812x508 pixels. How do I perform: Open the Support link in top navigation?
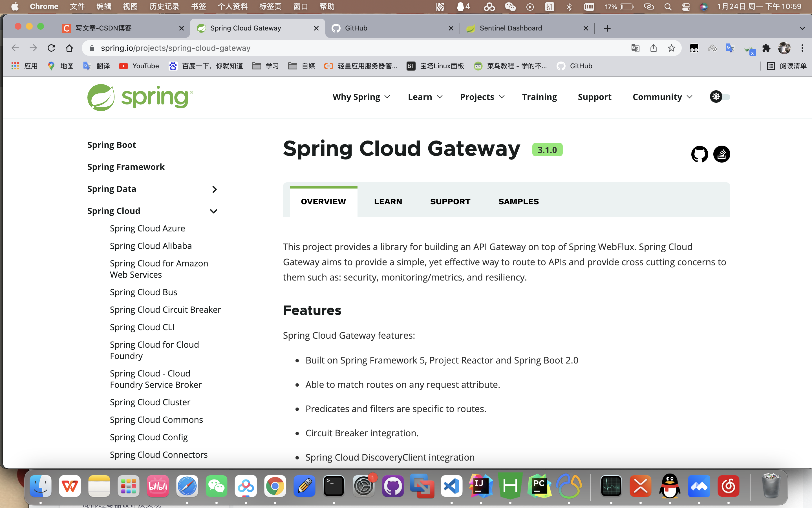coord(595,97)
